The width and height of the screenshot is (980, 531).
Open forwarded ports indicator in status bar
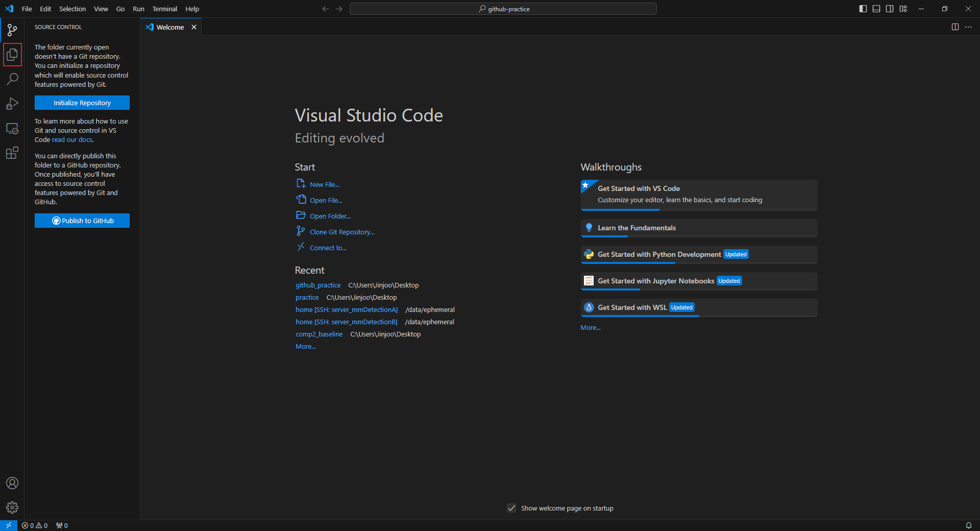(x=62, y=525)
